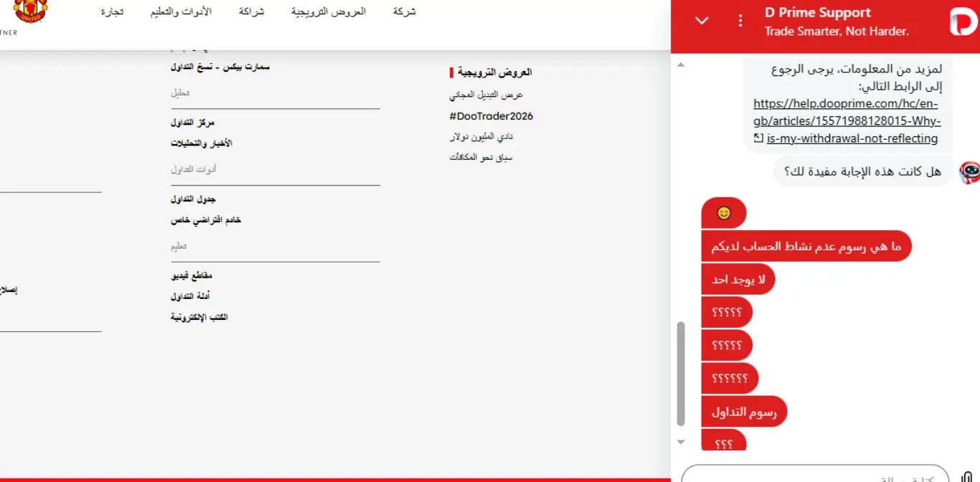Open the مقاطع فيديو link
Screen dimensions: 980x482
192,276
